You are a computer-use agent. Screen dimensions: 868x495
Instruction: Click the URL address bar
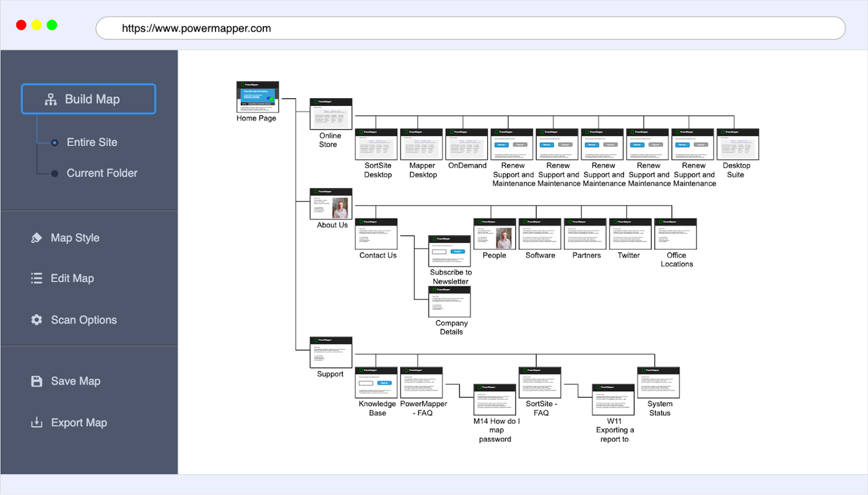pos(470,28)
